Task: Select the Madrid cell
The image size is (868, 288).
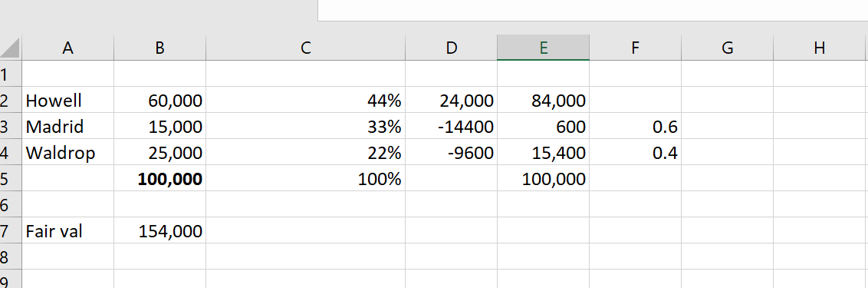Action: 68,126
